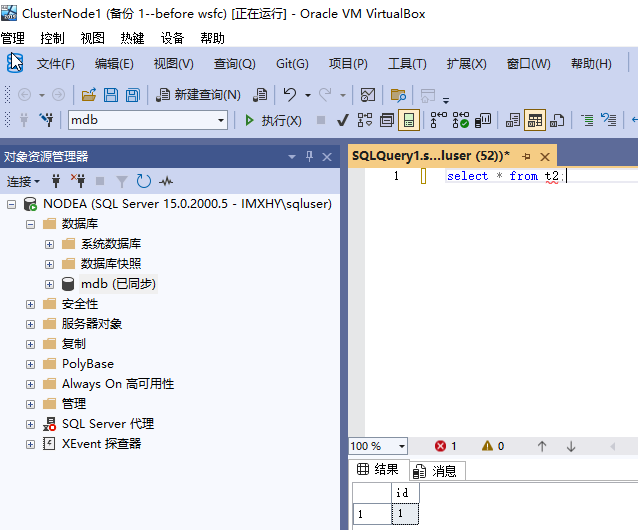Click Connect Object Explorer plug icon

coord(56,181)
